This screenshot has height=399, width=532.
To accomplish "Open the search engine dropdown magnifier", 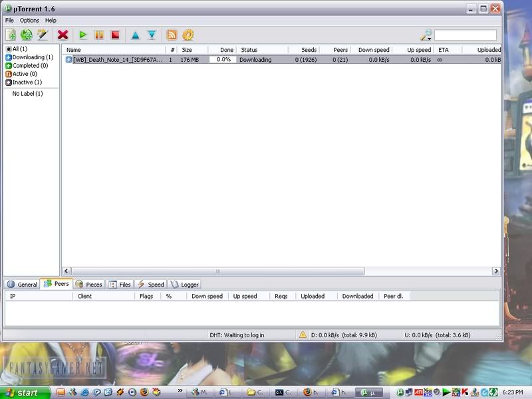I will (x=426, y=35).
